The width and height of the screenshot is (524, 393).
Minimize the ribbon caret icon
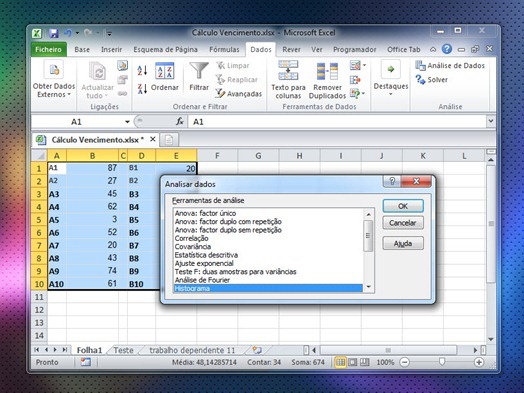point(433,49)
